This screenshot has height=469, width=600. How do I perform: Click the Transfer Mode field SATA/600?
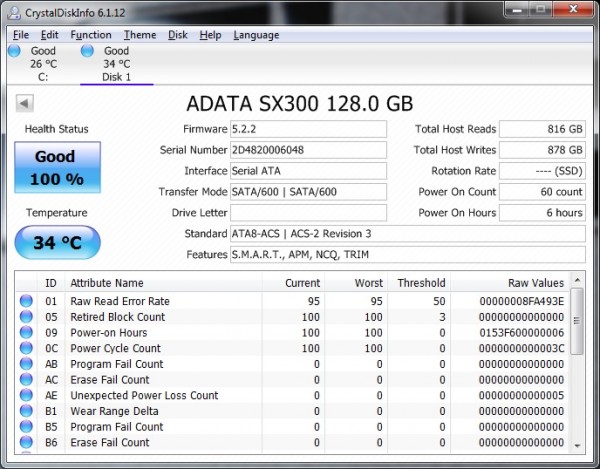(308, 192)
